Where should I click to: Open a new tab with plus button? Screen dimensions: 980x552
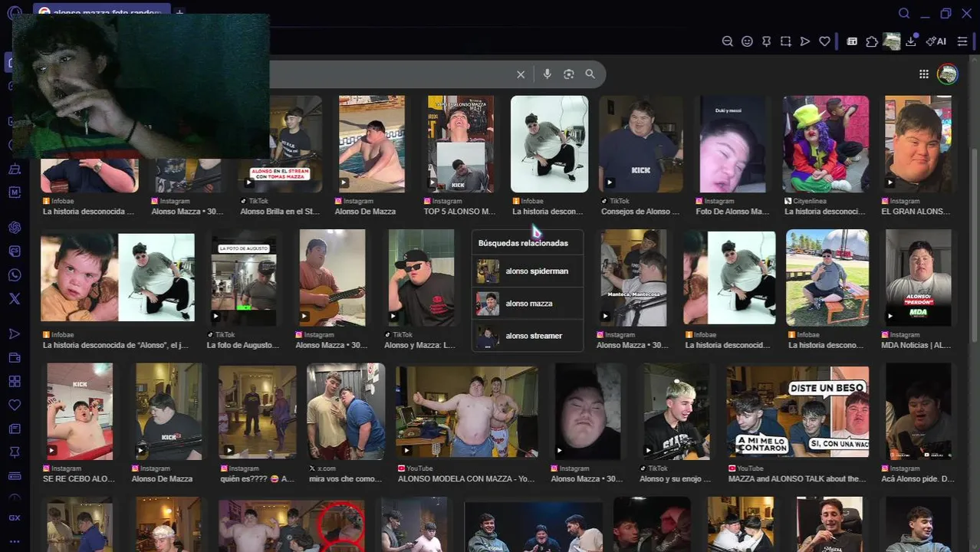179,12
